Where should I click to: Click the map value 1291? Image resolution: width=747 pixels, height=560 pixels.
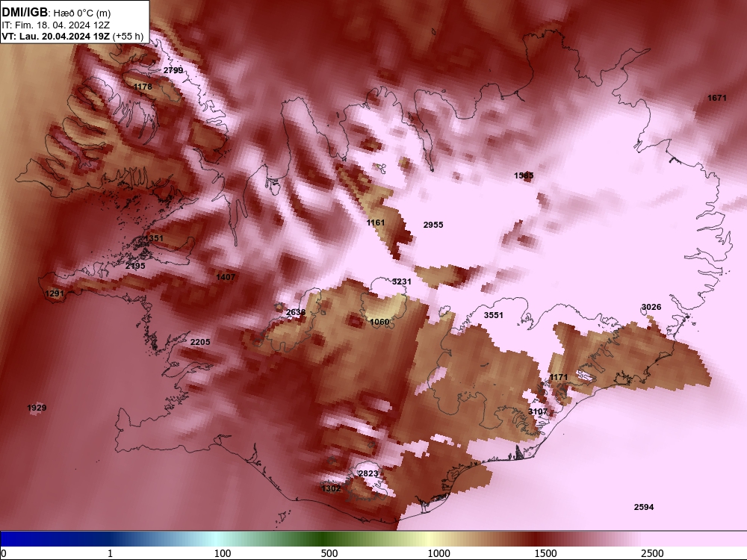pyautogui.click(x=55, y=293)
